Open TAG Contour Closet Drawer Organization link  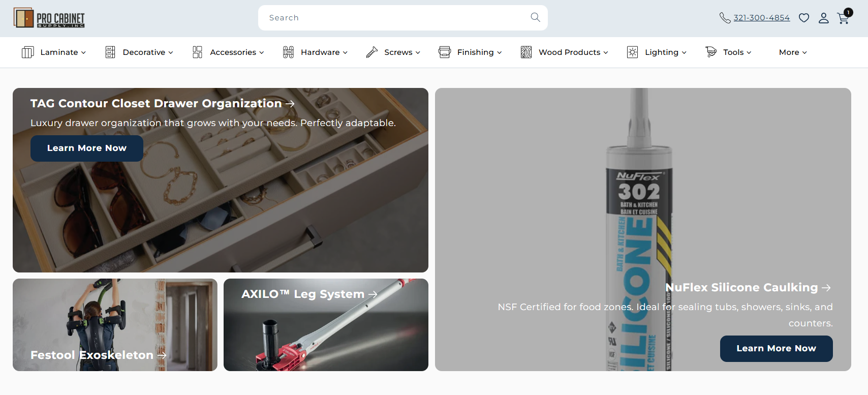pos(162,104)
